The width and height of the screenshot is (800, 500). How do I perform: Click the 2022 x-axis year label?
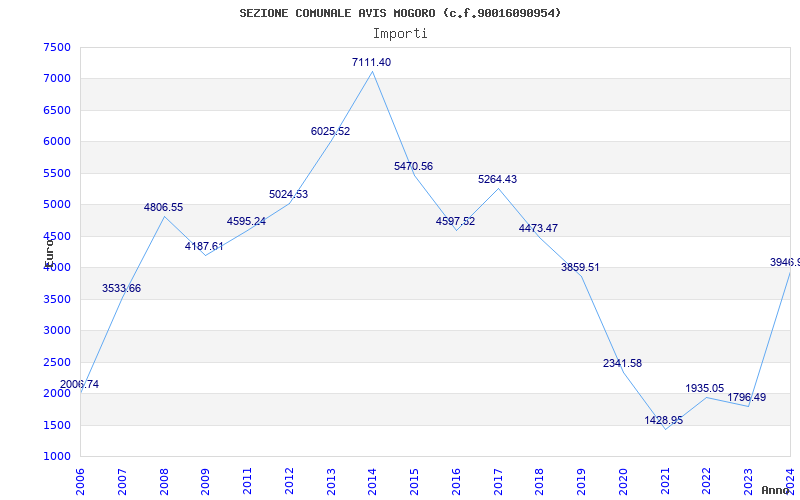click(x=707, y=482)
